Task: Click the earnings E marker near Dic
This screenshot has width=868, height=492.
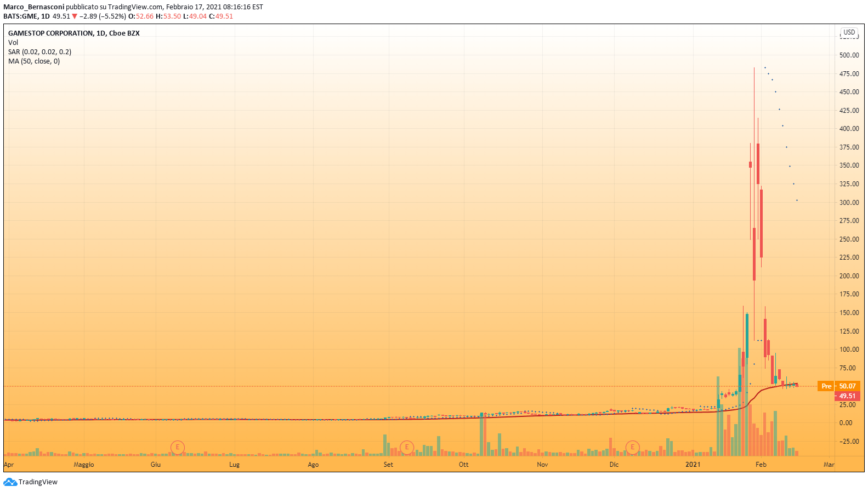Action: 633,447
